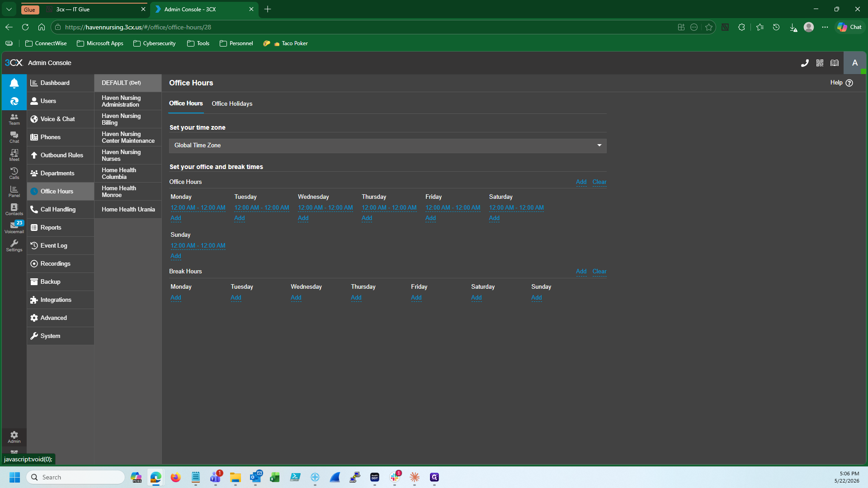868x488 pixels.
Task: Open Microsoft Apps bookmarks folder
Action: pos(100,43)
